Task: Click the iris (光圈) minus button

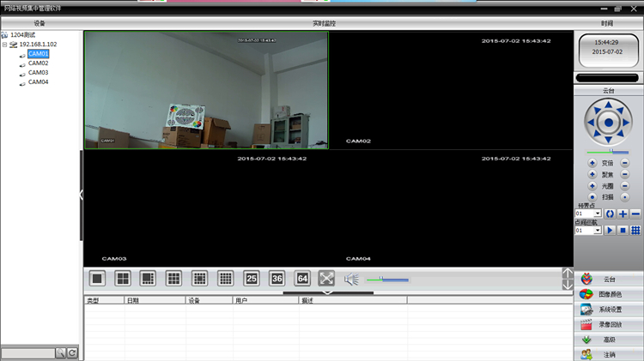Action: (x=624, y=186)
